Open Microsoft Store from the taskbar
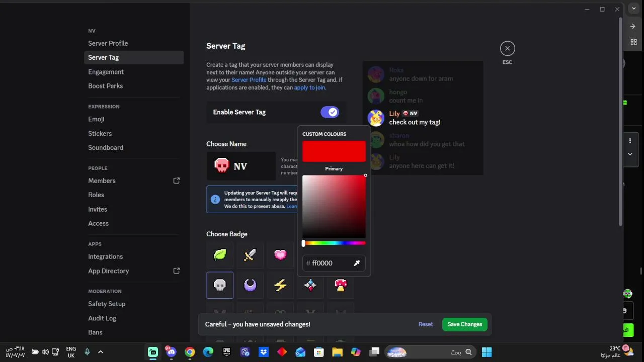Image resolution: width=644 pixels, height=362 pixels. (318, 352)
